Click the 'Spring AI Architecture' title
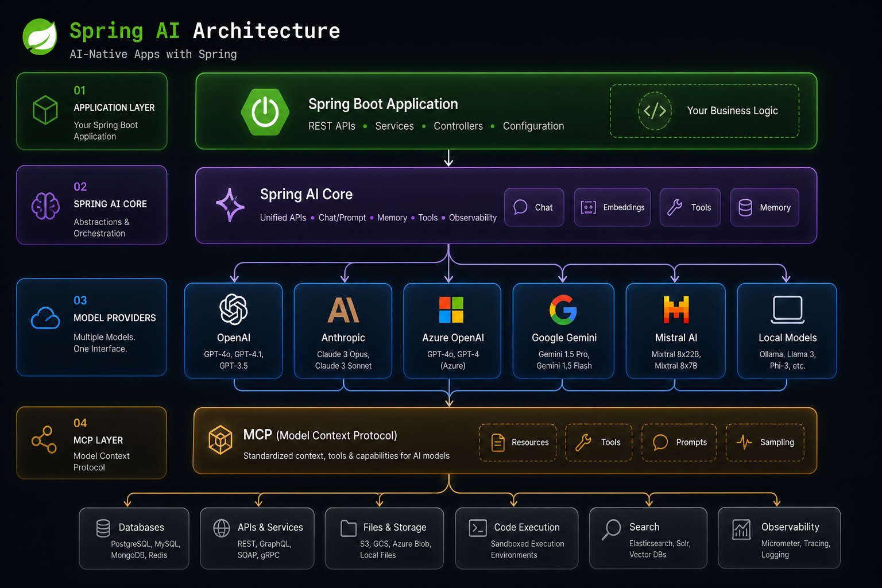Image resolution: width=882 pixels, height=588 pixels. pos(204,30)
